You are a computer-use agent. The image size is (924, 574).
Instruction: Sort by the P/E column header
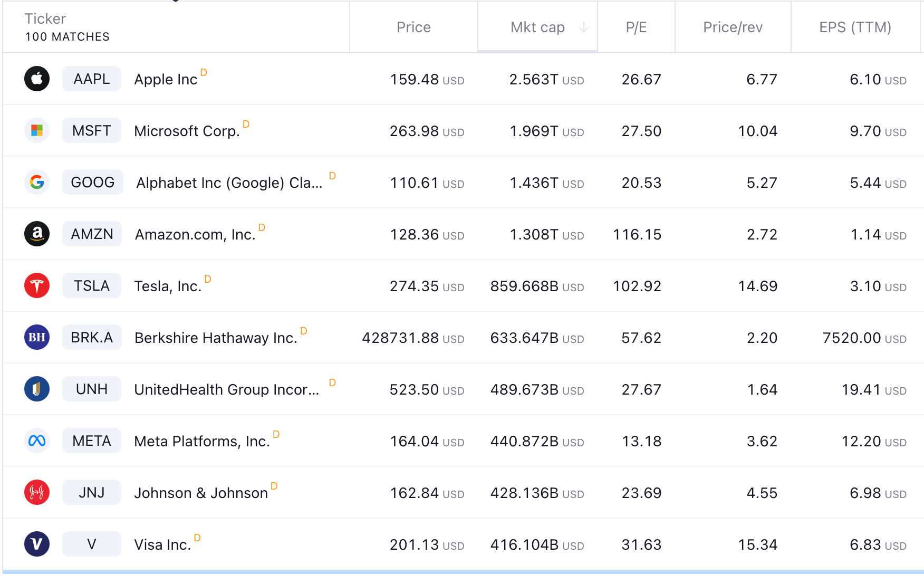pyautogui.click(x=636, y=27)
